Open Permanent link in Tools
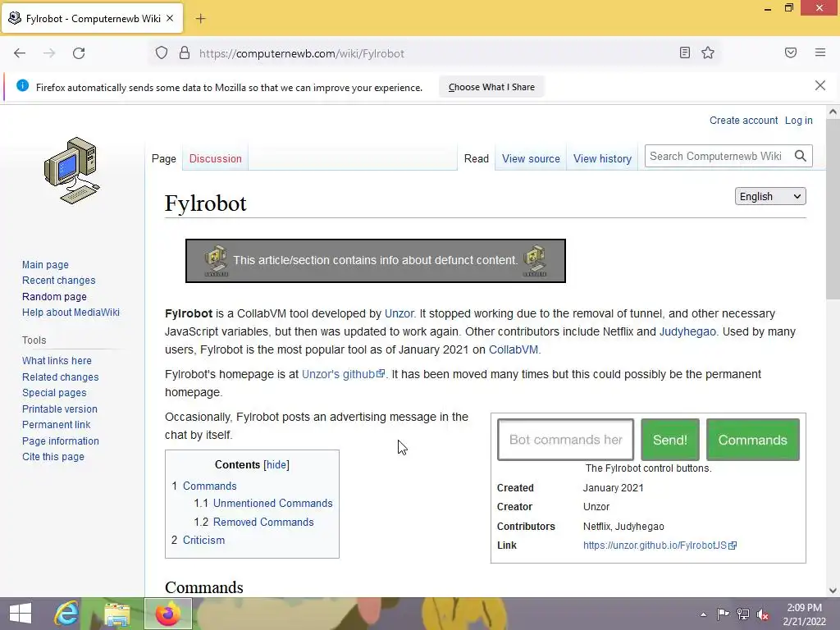The height and width of the screenshot is (630, 840). coord(57,425)
